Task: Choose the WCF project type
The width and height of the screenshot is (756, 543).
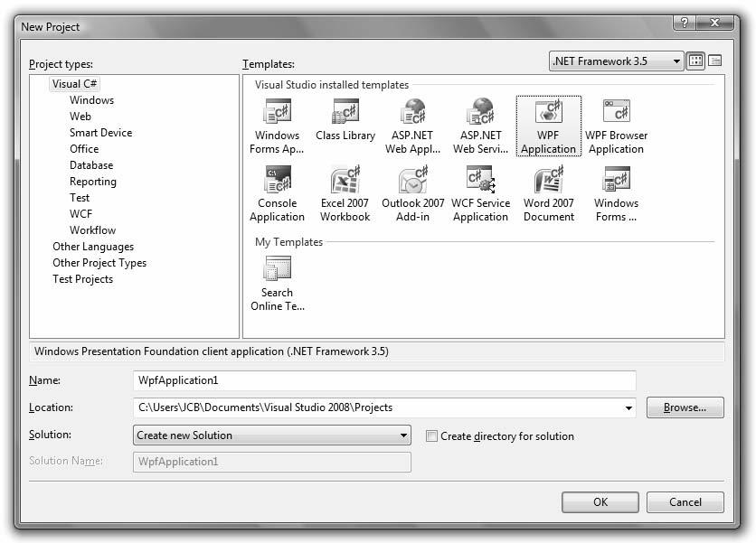Action: pyautogui.click(x=80, y=214)
